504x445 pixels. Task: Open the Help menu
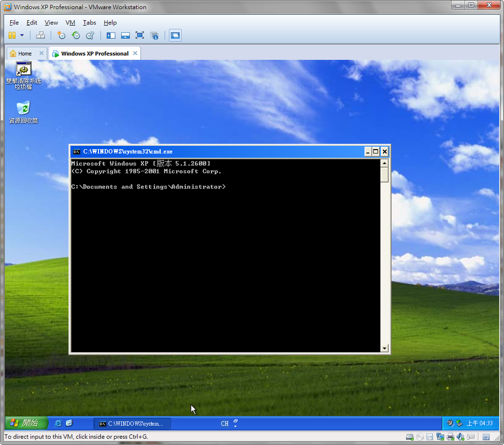tap(110, 23)
